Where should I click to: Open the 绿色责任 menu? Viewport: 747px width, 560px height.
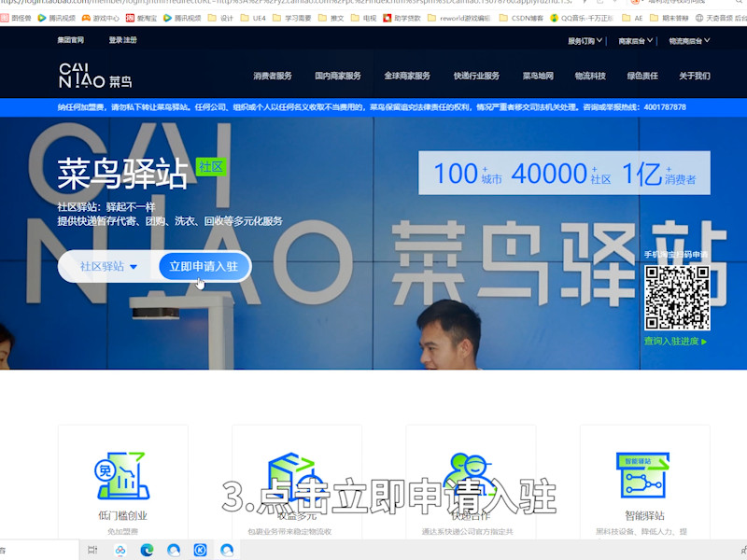point(642,76)
